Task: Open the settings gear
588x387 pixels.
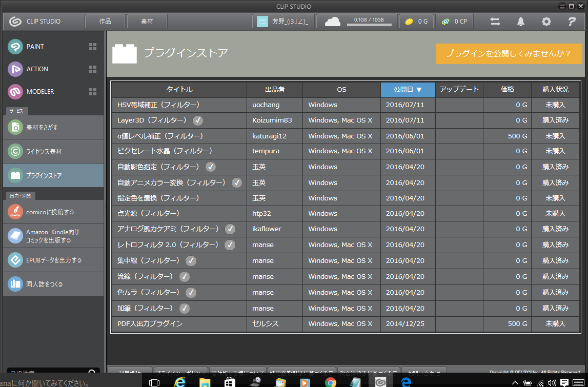Action: coord(546,22)
